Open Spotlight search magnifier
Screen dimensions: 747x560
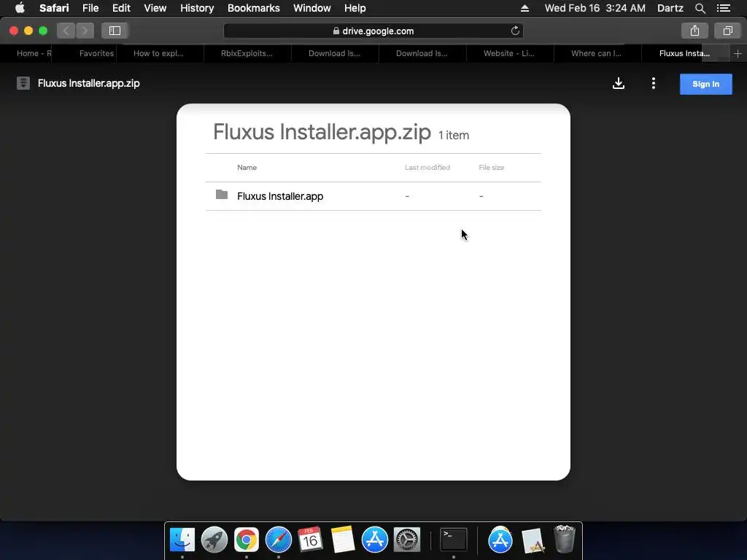point(700,8)
